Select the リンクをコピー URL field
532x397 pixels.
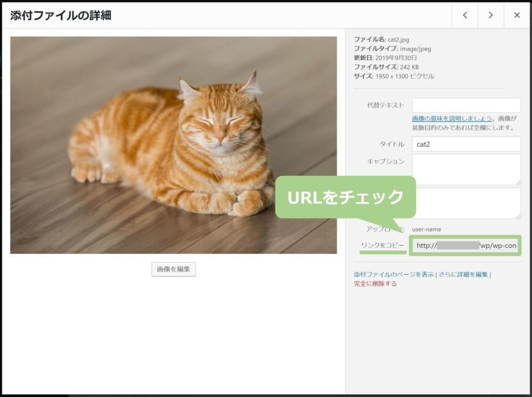pyautogui.click(x=466, y=245)
